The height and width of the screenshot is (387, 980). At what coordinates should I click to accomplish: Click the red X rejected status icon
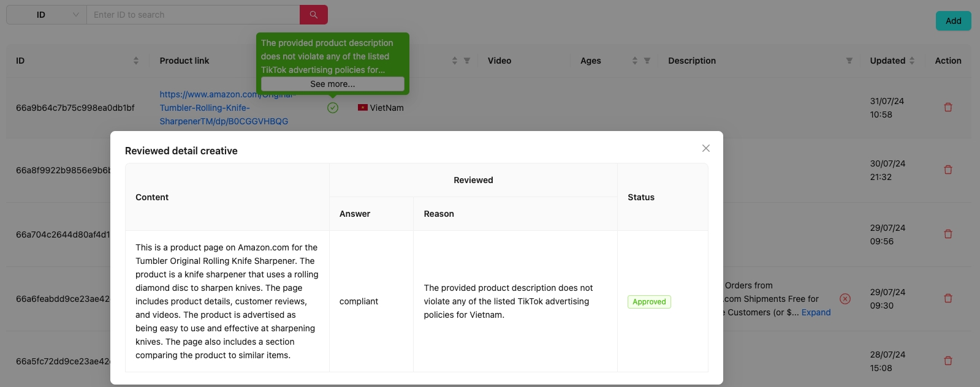pos(845,299)
